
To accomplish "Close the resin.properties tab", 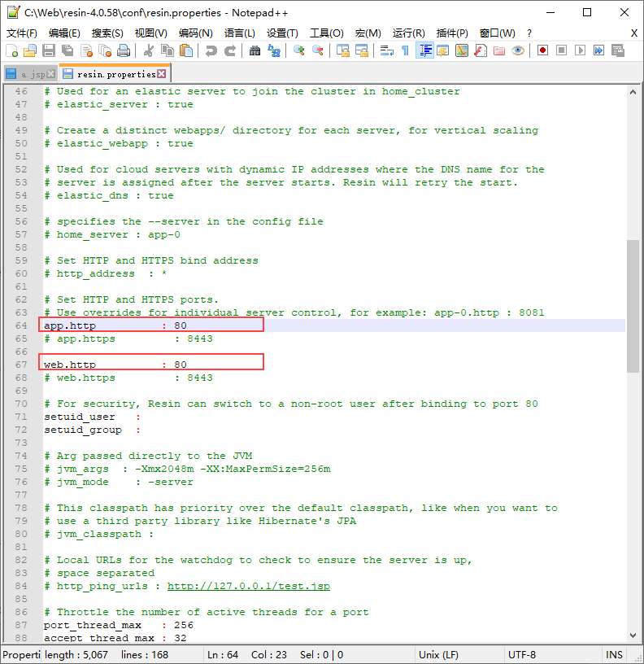I will click(x=162, y=74).
